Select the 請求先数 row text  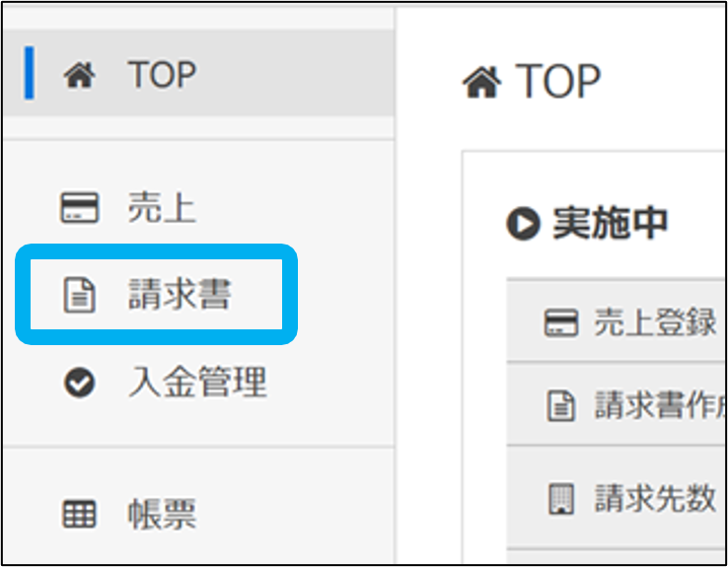[655, 499]
